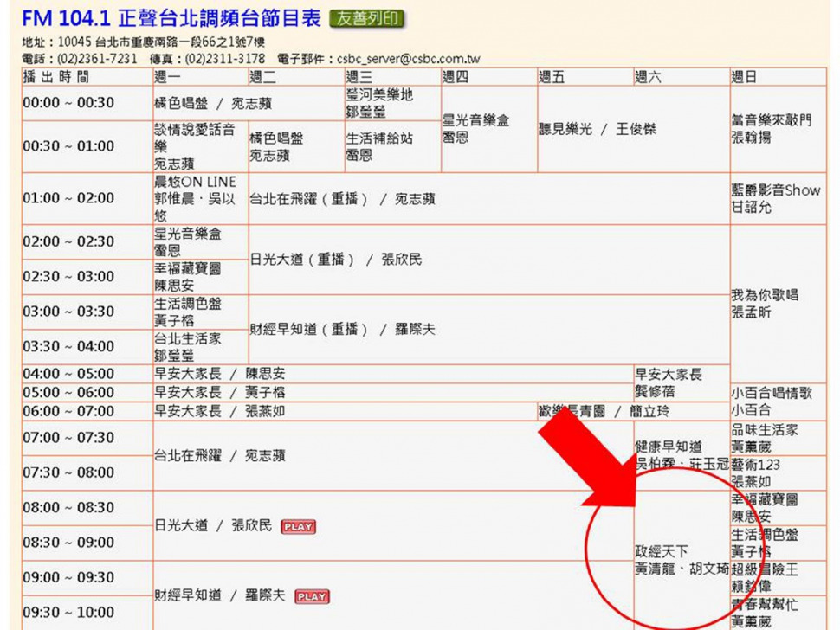Select the fax number (02)2311-3178

(225, 59)
